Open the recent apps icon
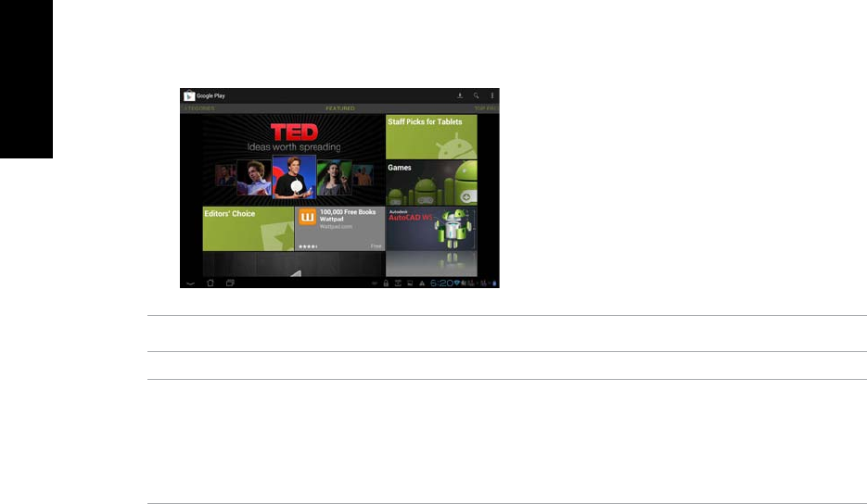Screen dimensions: 867x504 pyautogui.click(x=230, y=283)
